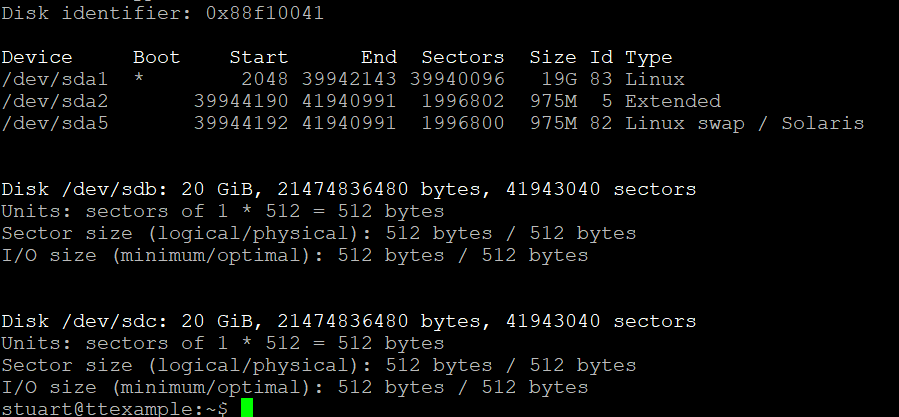
Task: Click the stuart@ttexample shell prompt
Action: click(x=115, y=408)
